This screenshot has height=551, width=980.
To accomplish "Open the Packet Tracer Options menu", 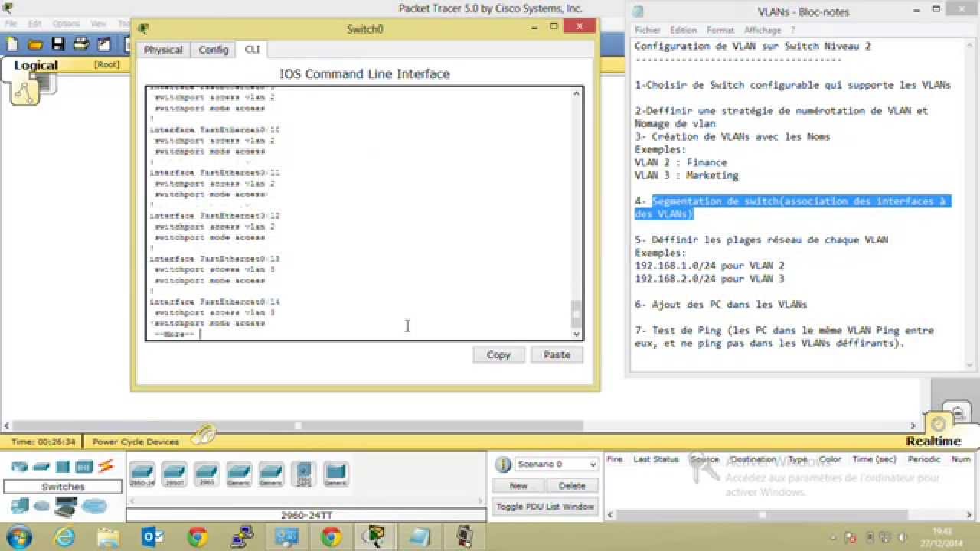I will [x=66, y=24].
